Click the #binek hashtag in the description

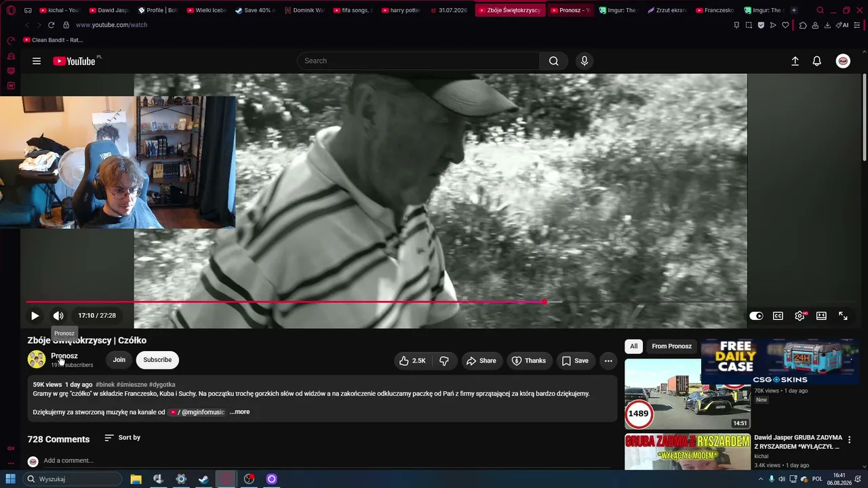pyautogui.click(x=105, y=385)
